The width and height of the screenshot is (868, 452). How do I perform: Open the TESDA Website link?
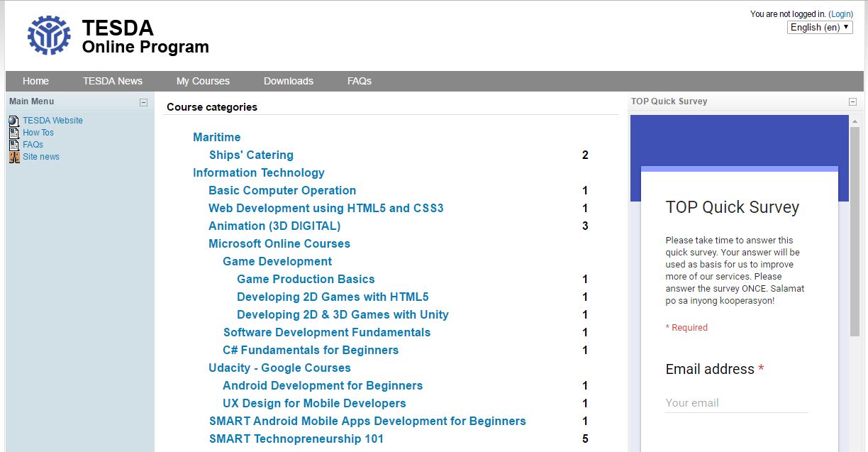click(x=52, y=121)
